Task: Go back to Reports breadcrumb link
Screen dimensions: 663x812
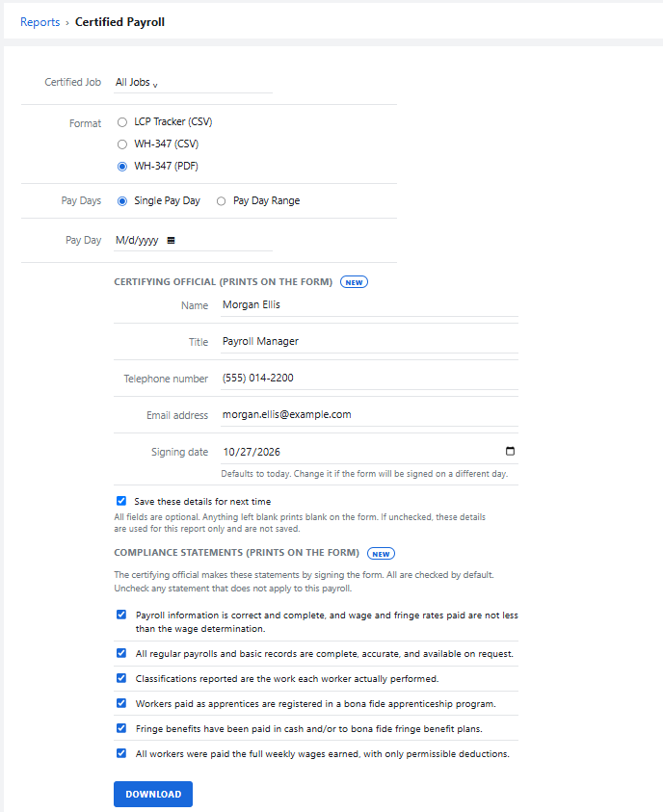Action: (40, 22)
